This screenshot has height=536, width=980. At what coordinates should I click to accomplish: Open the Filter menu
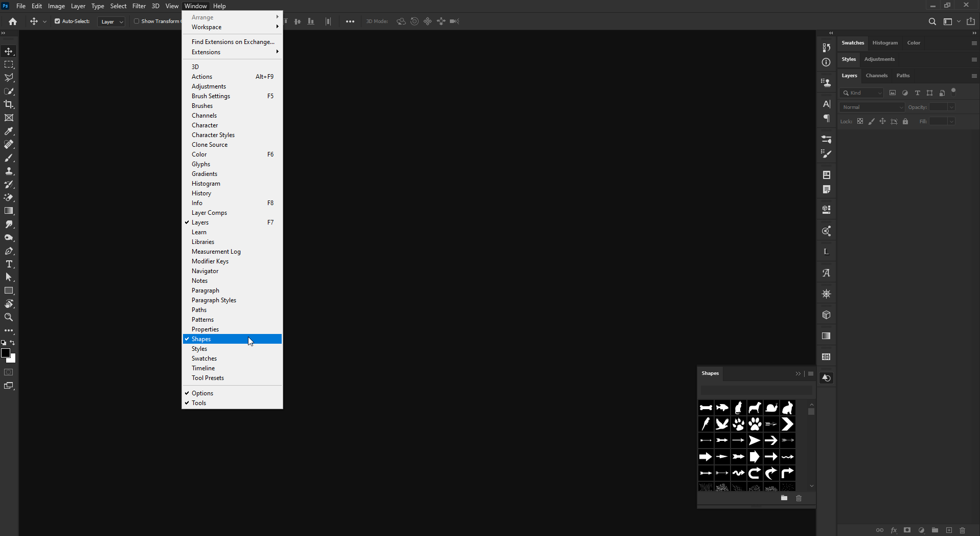coord(139,6)
